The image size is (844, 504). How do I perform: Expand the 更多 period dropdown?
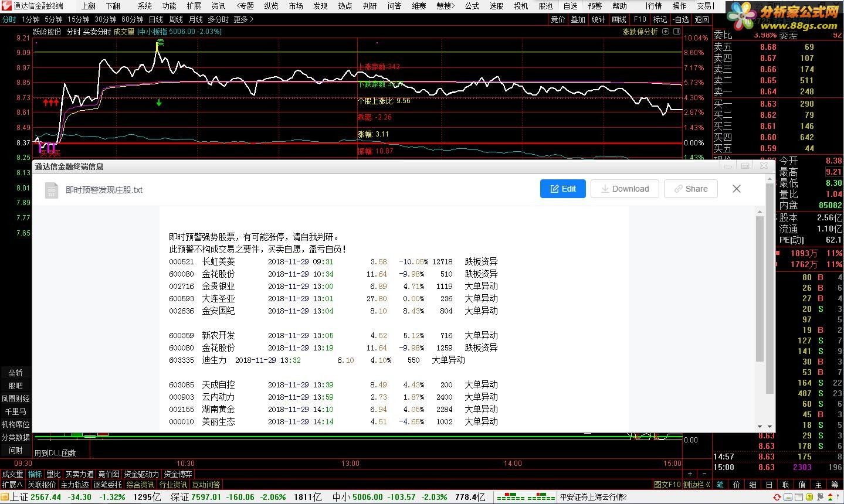click(x=243, y=19)
